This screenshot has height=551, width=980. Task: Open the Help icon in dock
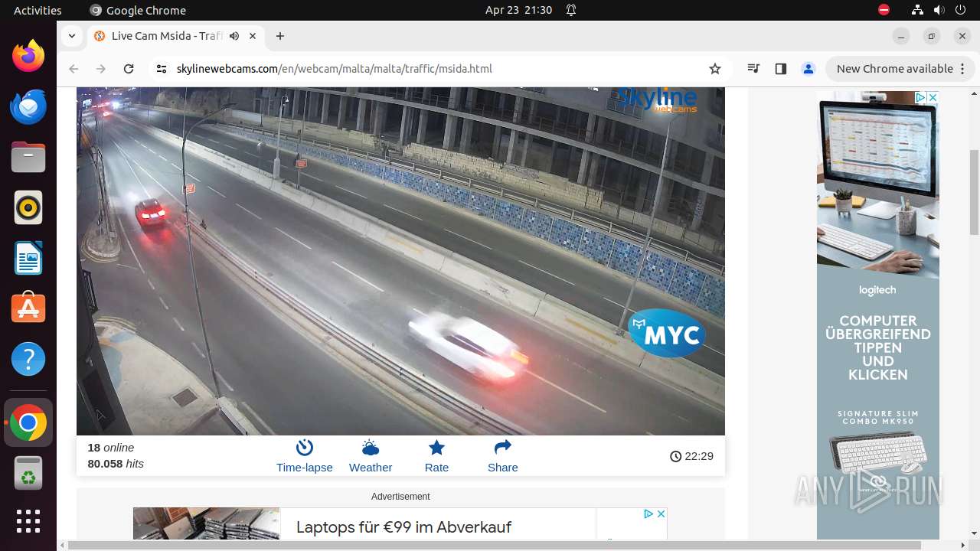28,360
